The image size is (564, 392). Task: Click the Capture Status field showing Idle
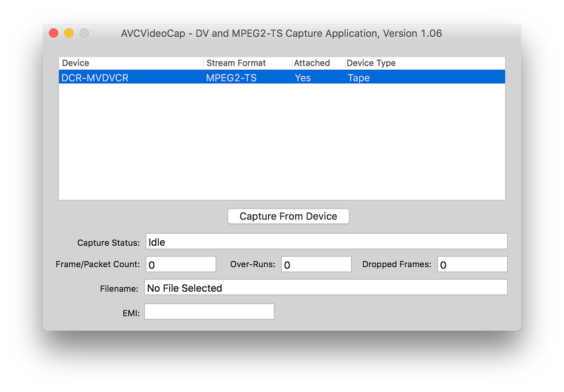326,241
